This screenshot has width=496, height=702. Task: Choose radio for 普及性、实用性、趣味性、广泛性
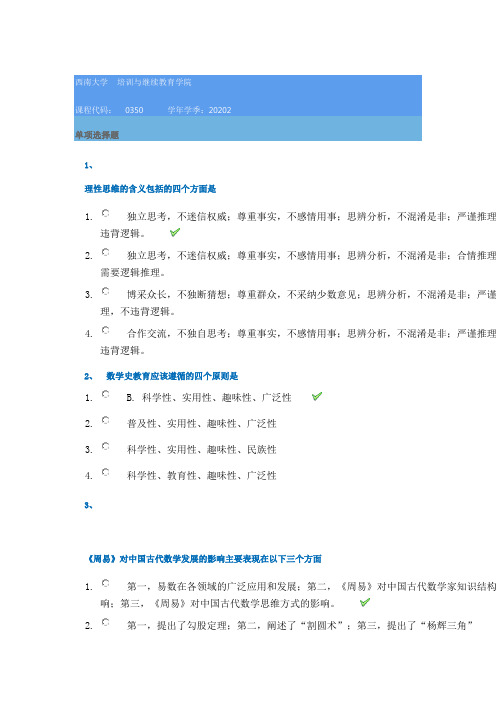[106, 420]
